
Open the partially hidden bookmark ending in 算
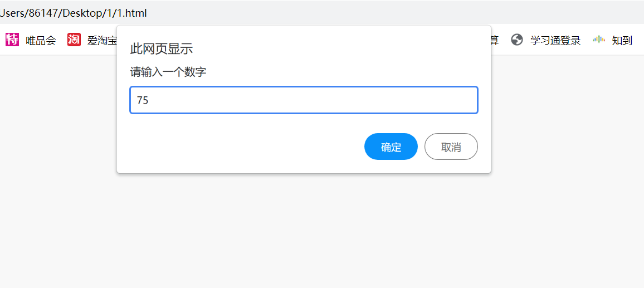pyautogui.click(x=494, y=40)
